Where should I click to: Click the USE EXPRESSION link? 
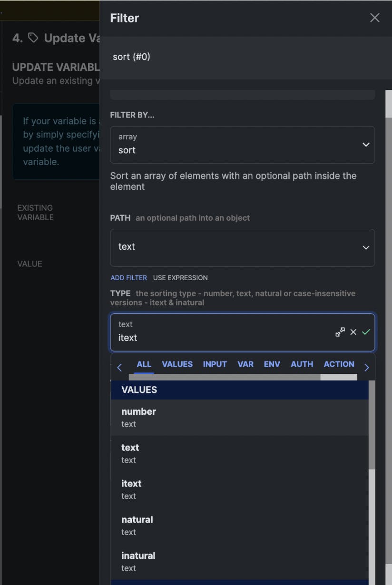(180, 278)
